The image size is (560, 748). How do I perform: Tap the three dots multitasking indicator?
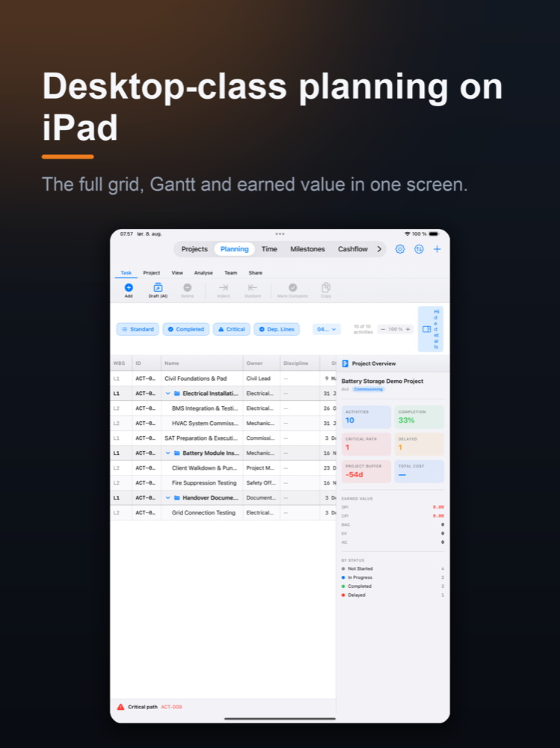(280, 233)
